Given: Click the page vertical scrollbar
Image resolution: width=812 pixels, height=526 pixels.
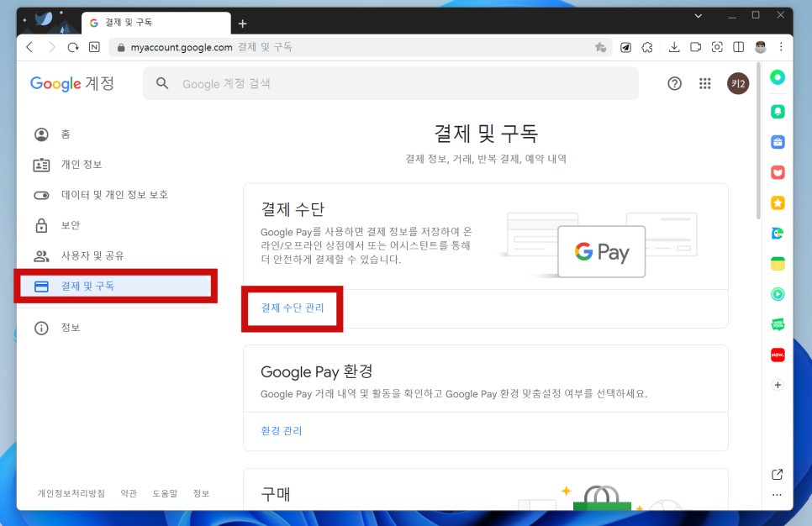Looking at the screenshot, I should point(758,139).
